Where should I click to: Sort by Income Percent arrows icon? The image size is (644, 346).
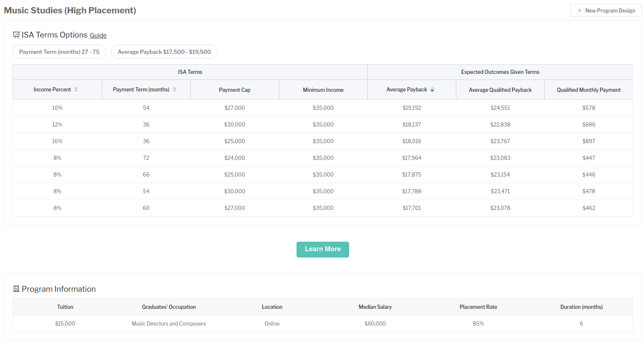click(x=76, y=89)
